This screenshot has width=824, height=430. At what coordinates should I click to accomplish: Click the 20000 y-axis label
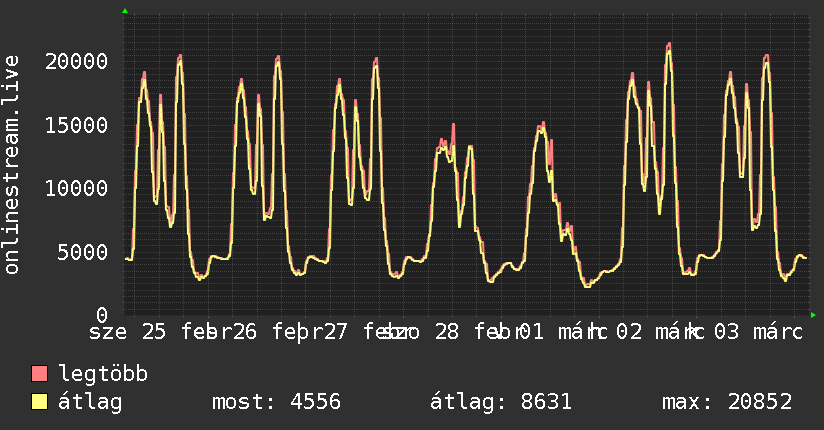point(77,62)
